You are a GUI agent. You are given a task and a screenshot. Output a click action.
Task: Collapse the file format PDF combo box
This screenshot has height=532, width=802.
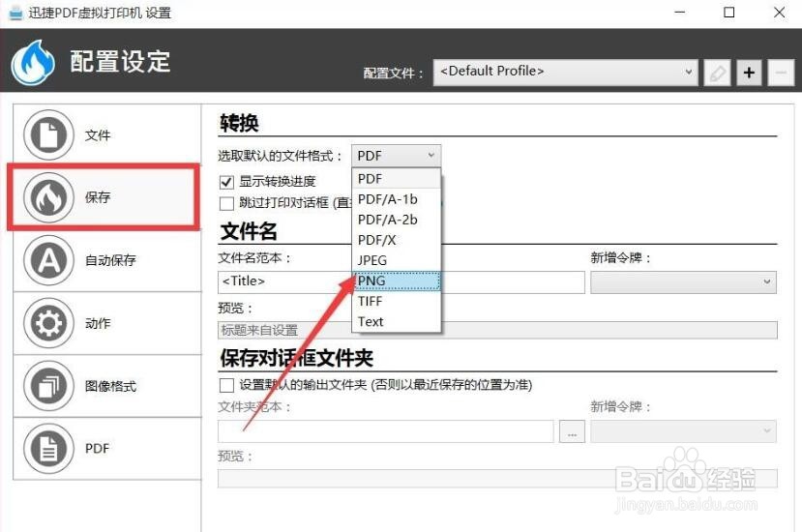point(396,156)
